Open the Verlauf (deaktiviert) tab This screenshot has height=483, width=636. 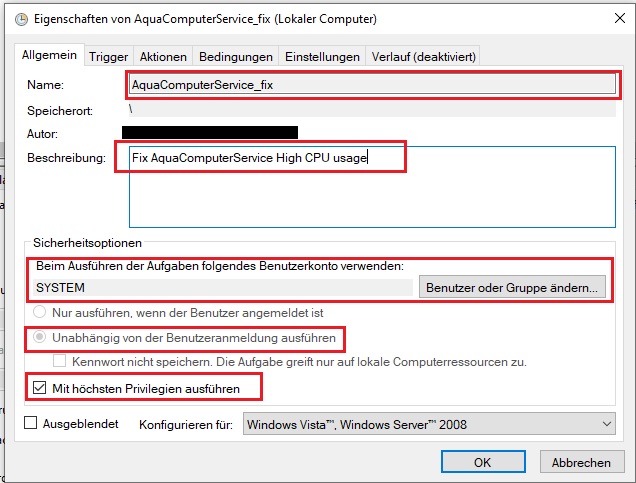coord(424,57)
